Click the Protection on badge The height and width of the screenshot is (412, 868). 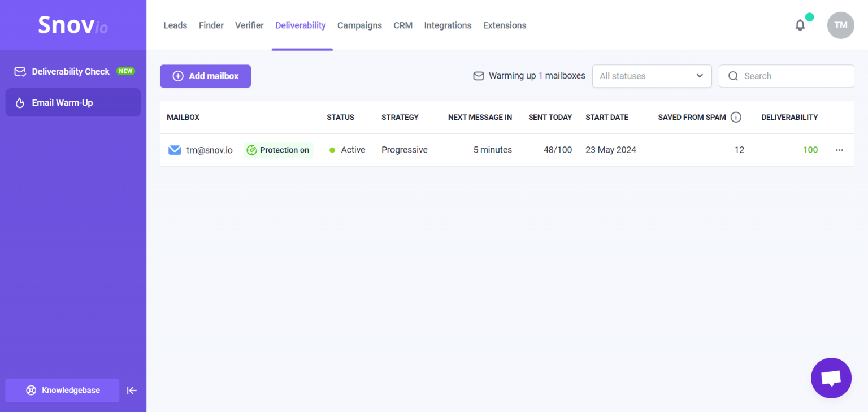coord(278,150)
